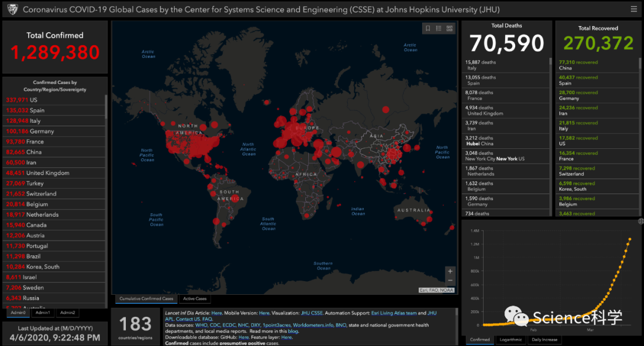Select Canada in confirmed list
Image resolution: width=644 pixels, height=346 pixels.
click(x=54, y=225)
